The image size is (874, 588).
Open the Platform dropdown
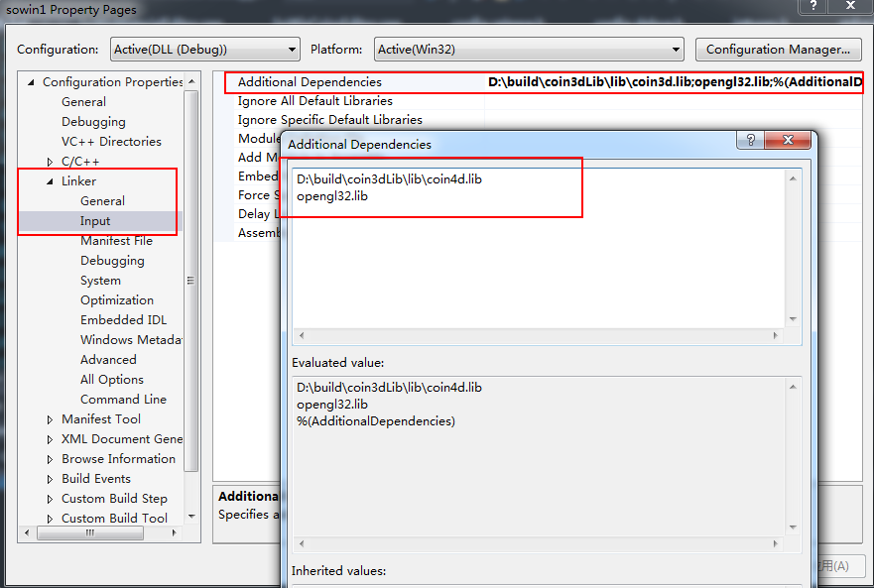529,49
